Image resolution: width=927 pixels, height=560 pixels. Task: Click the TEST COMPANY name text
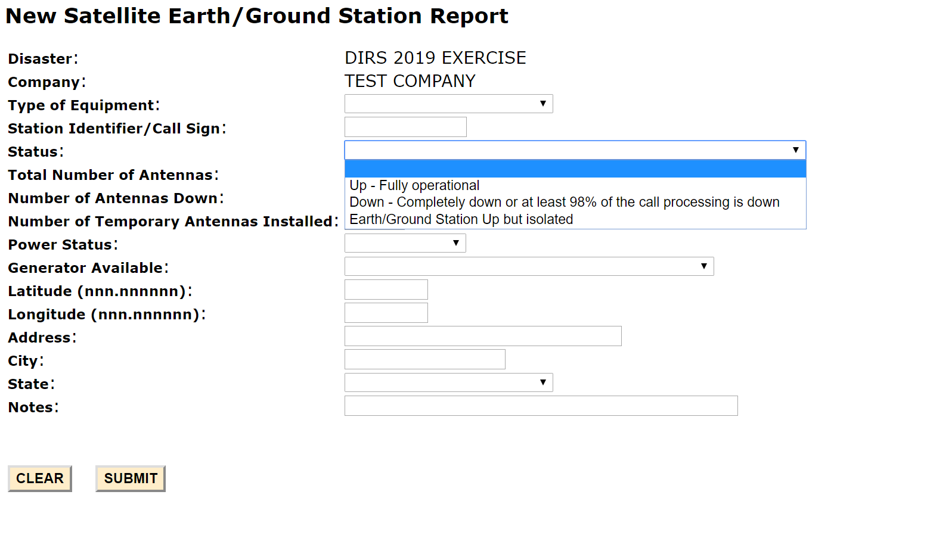[410, 81]
